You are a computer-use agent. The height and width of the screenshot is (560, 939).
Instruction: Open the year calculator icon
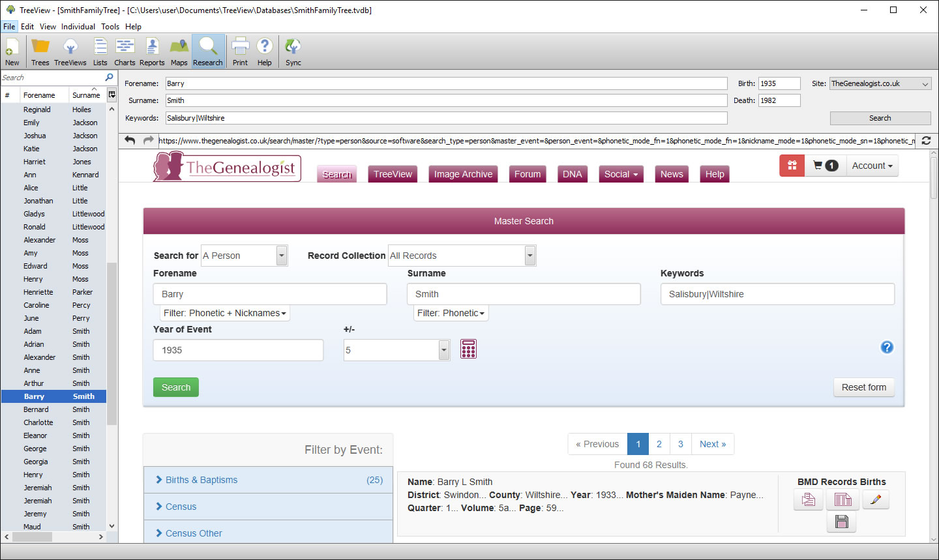[x=468, y=349]
